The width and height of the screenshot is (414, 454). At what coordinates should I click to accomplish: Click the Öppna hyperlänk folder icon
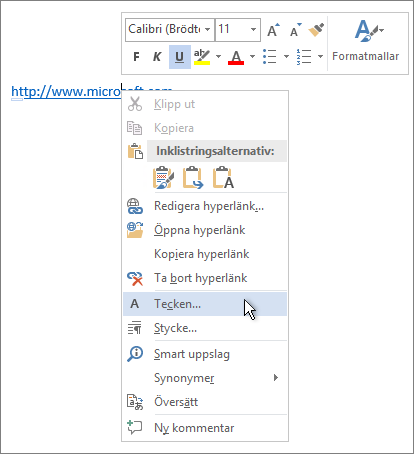coord(135,230)
